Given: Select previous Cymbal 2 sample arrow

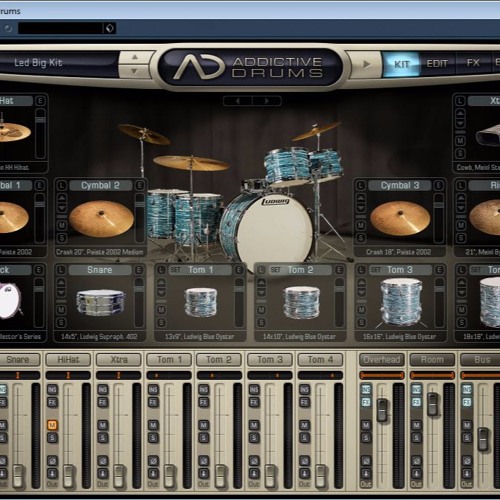Looking at the screenshot, I should click(x=62, y=198).
